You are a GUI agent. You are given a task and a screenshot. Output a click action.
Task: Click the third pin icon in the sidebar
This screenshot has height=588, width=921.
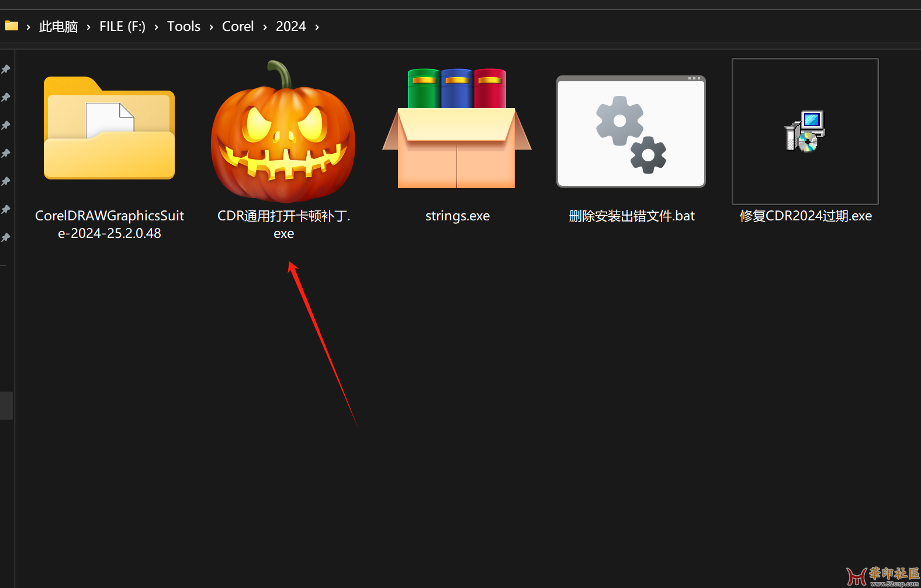click(6, 125)
